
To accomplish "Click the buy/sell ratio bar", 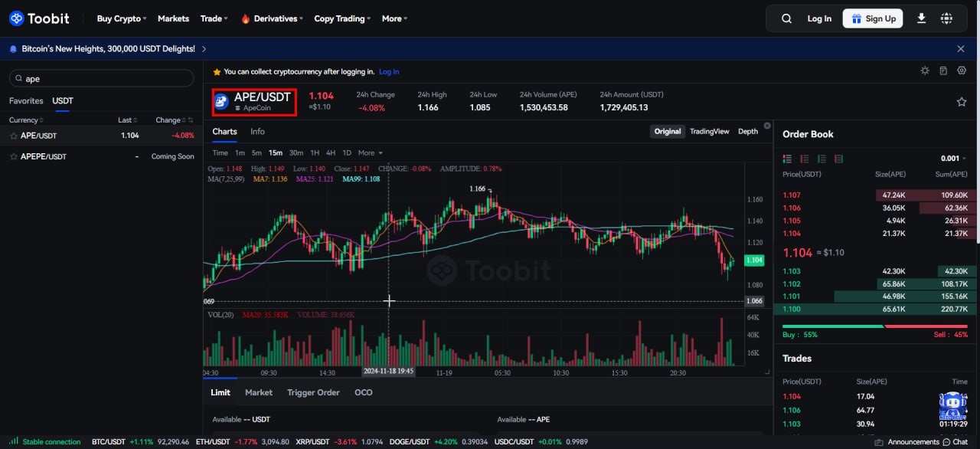I will [875, 326].
